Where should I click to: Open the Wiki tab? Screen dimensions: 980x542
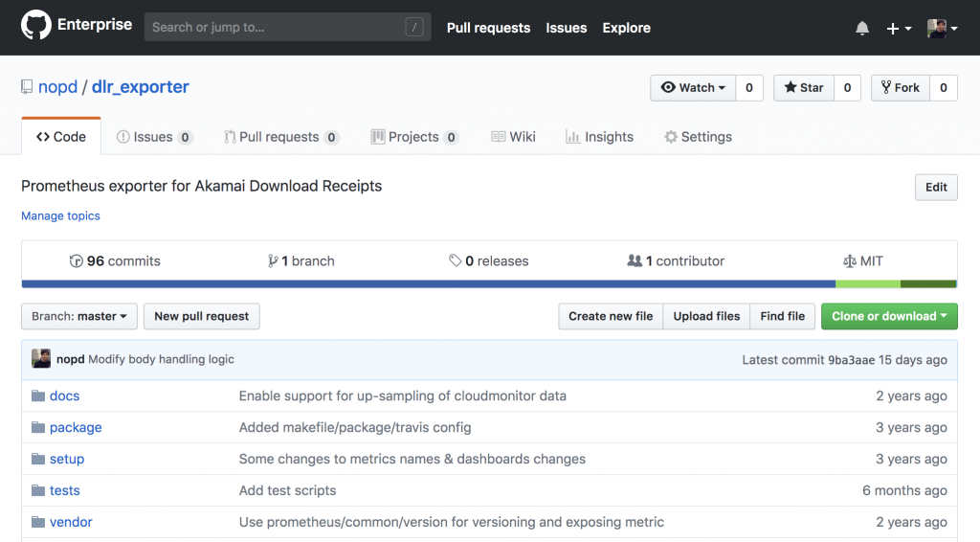[x=513, y=137]
